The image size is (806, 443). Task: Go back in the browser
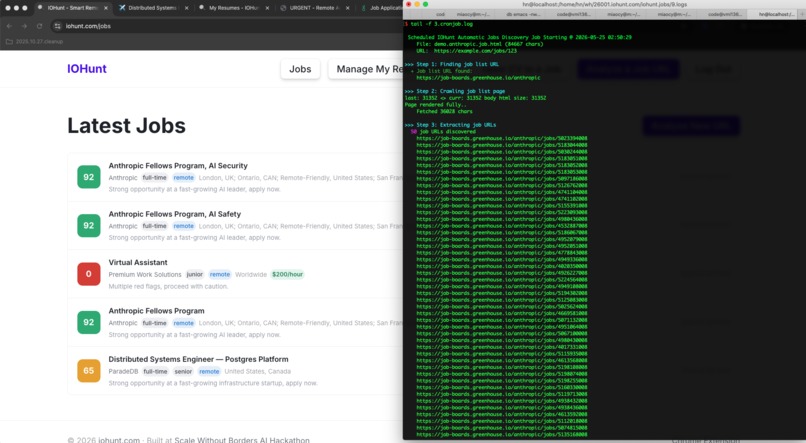pyautogui.click(x=9, y=26)
